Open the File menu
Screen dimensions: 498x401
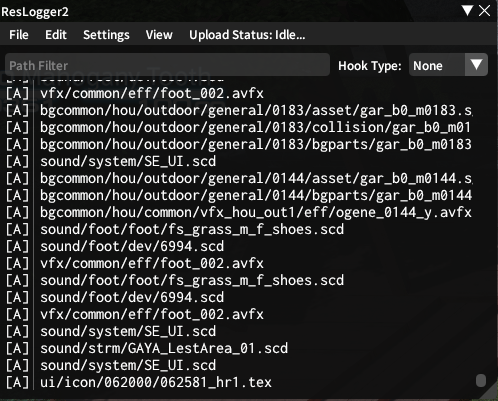pyautogui.click(x=19, y=35)
